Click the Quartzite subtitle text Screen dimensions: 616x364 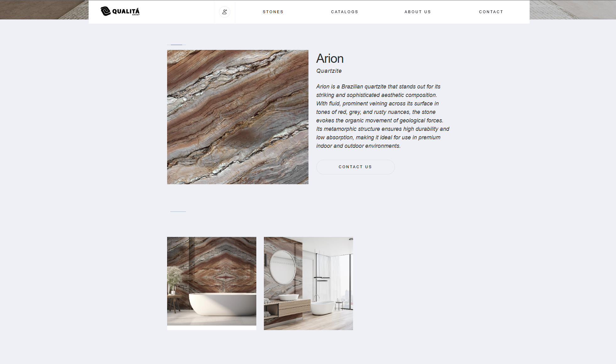(x=329, y=71)
